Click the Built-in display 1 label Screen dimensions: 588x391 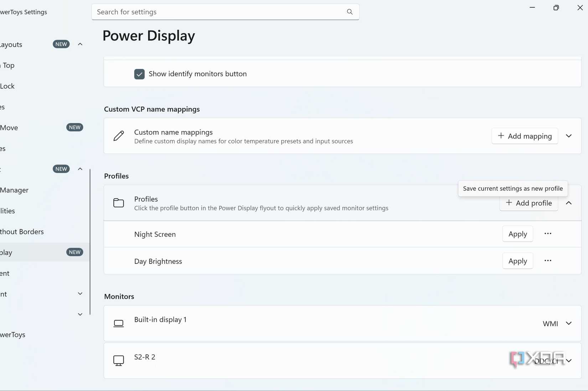coord(160,319)
